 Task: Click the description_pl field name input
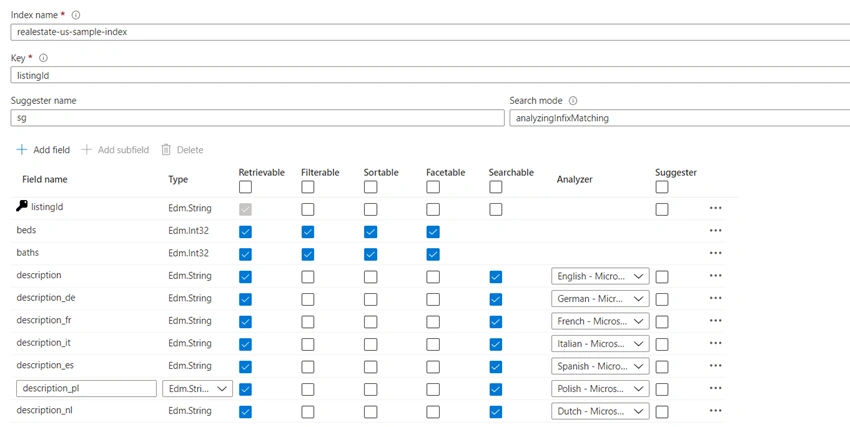click(x=86, y=389)
